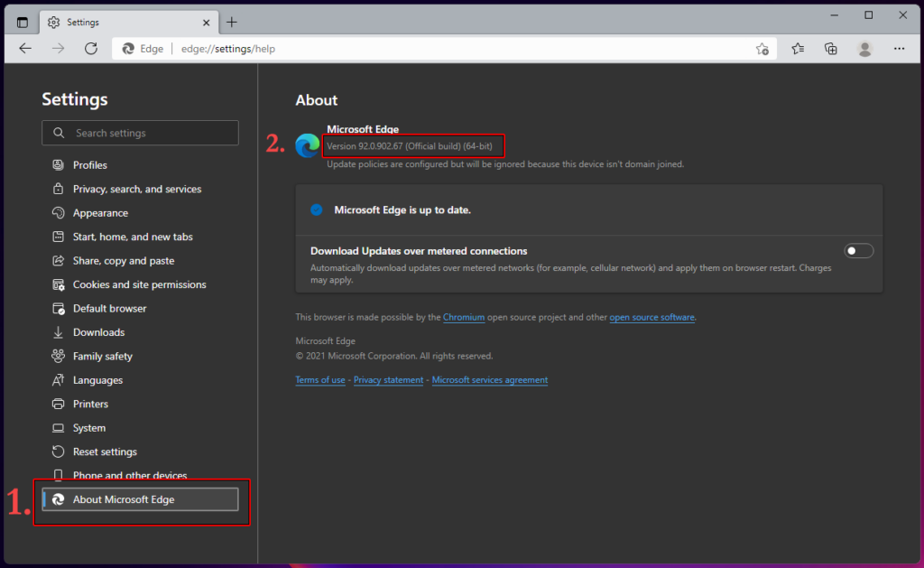Refresh the settings page
The height and width of the screenshot is (568, 924).
point(90,48)
